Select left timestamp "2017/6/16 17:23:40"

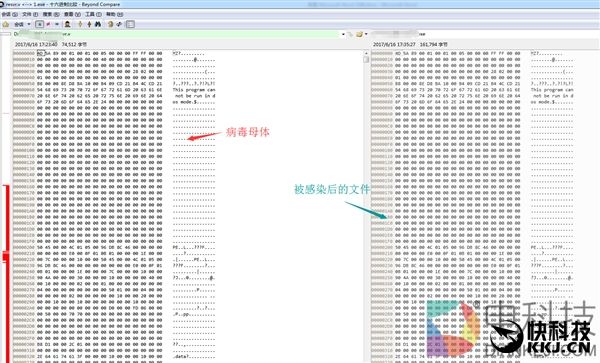pyautogui.click(x=36, y=45)
